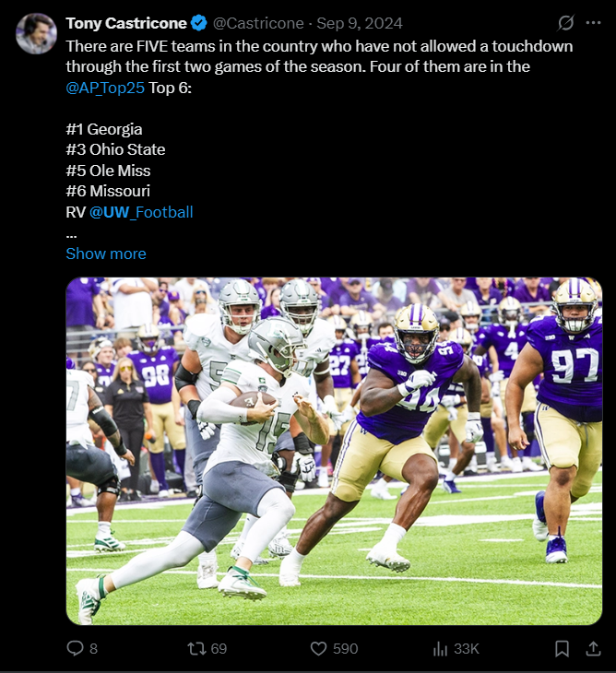Open the three-dot more options menu

pyautogui.click(x=593, y=23)
